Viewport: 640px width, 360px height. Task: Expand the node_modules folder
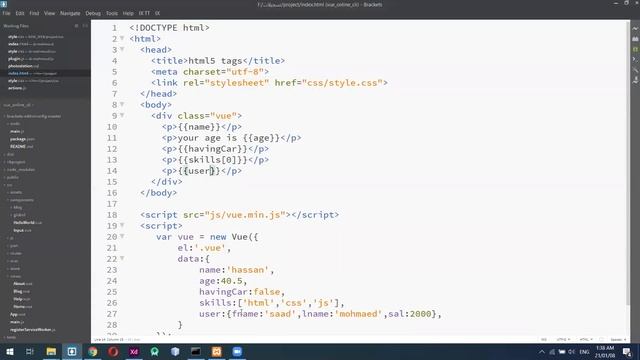20,170
